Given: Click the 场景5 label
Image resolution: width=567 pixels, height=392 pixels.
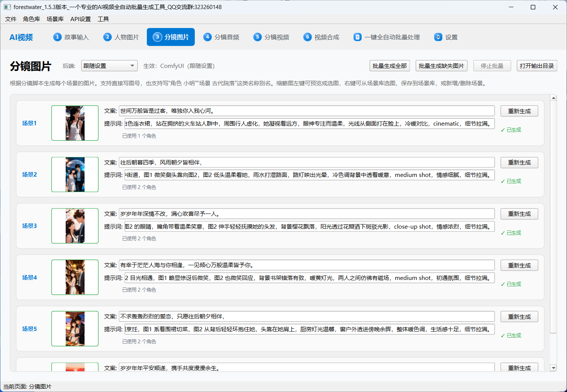Looking at the screenshot, I should [29, 329].
